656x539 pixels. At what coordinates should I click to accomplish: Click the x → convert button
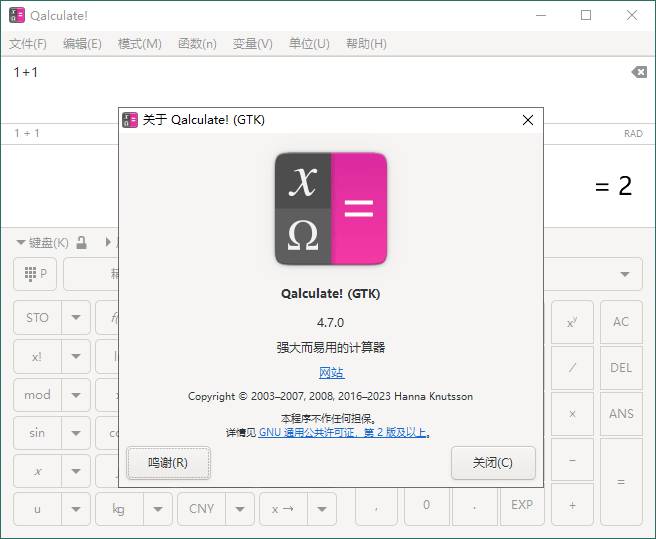(283, 509)
